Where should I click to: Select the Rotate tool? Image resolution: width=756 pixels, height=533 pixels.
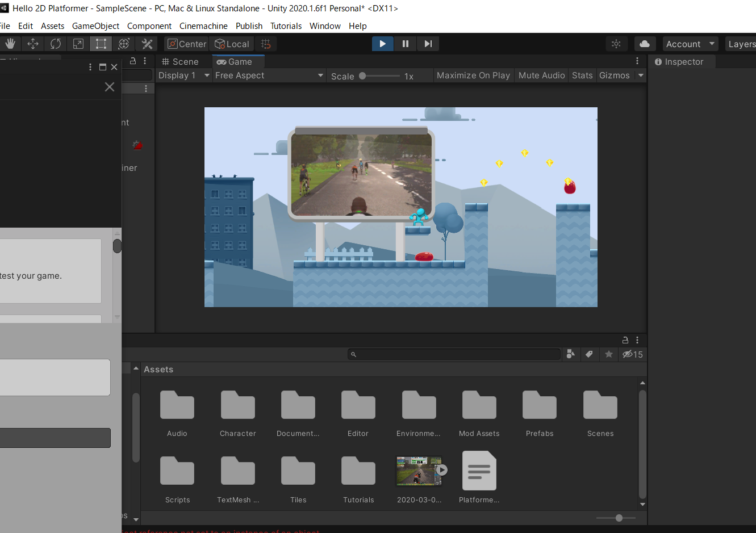pos(55,44)
